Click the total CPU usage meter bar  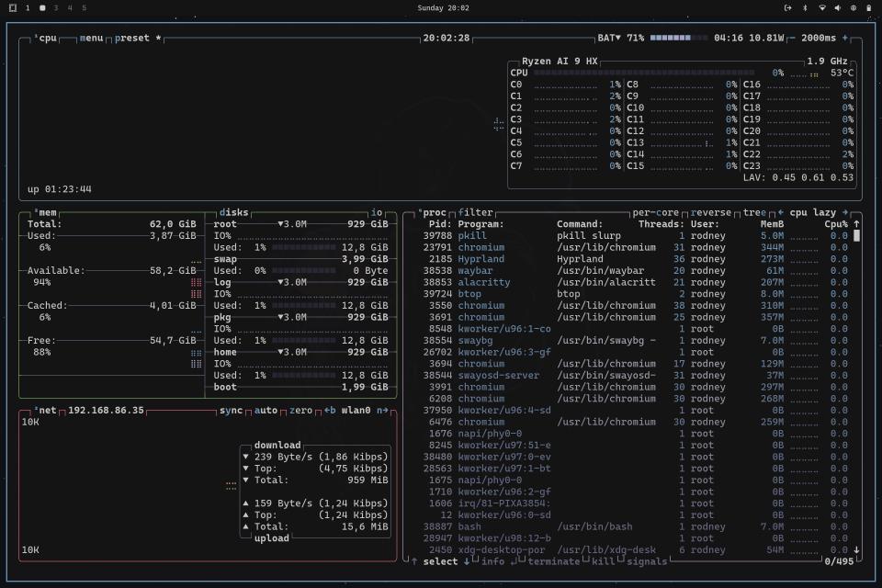(644, 73)
